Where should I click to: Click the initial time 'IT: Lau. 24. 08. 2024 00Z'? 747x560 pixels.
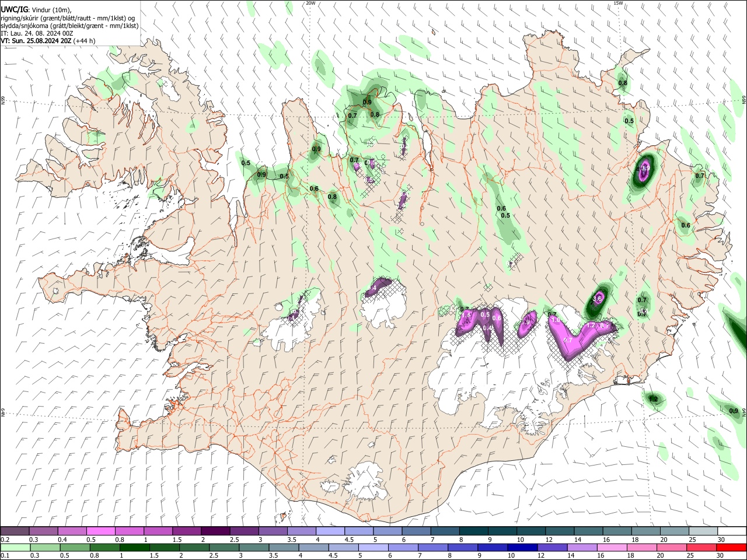[x=37, y=33]
